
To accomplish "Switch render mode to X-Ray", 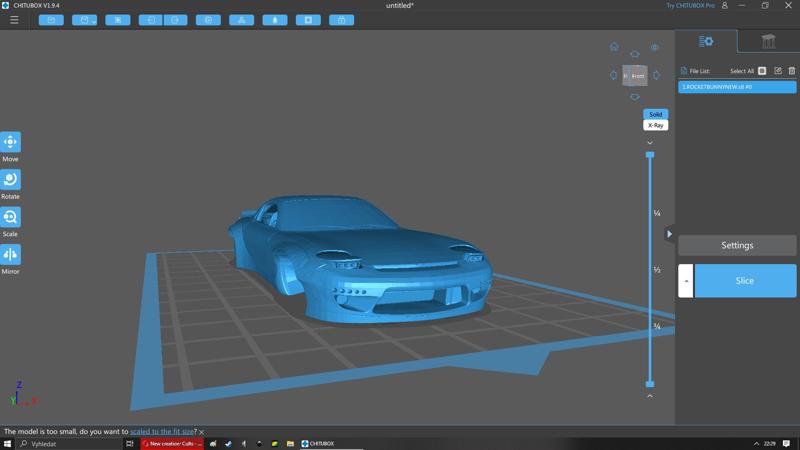I will [656, 125].
